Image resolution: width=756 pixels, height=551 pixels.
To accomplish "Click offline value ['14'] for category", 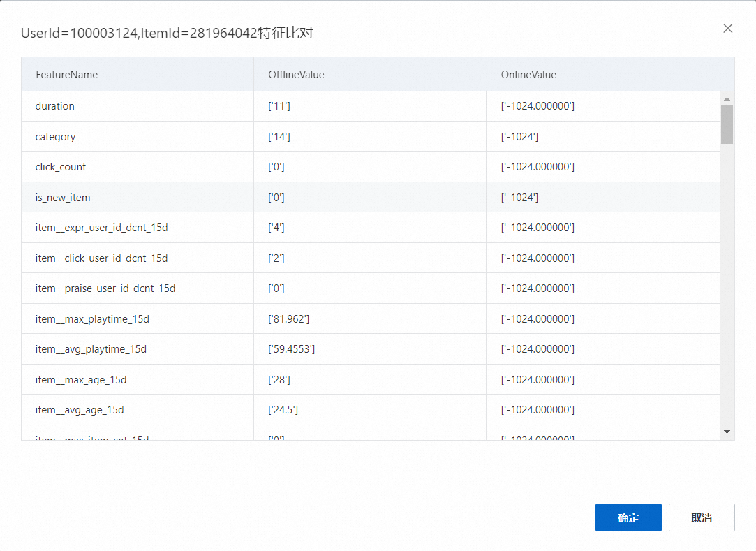I will tap(279, 137).
